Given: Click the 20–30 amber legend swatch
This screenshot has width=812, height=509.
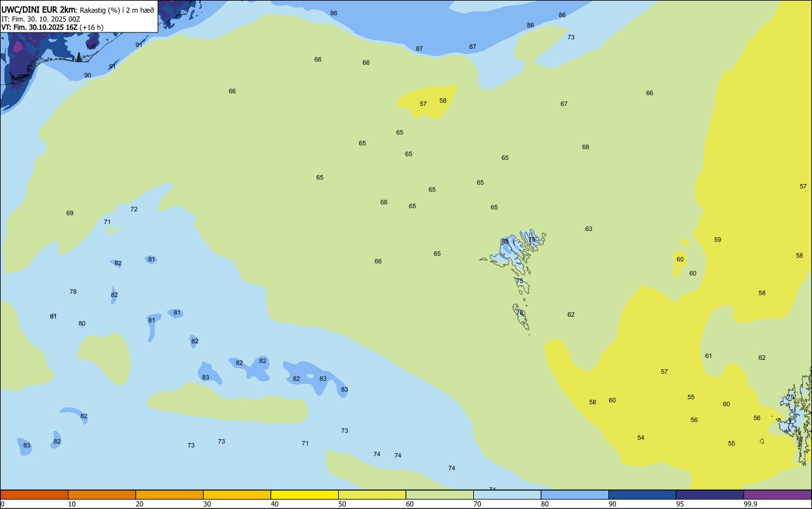Looking at the screenshot, I should pos(169,494).
